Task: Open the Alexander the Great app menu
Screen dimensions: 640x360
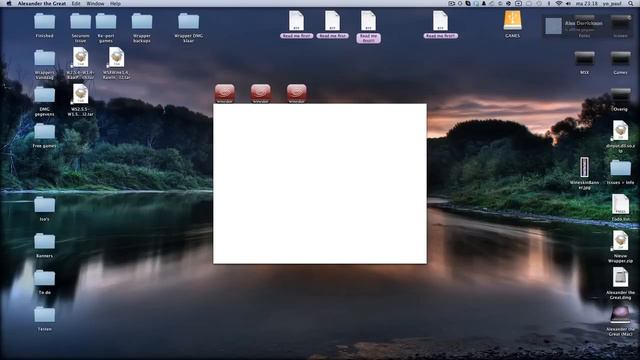Action: (x=42, y=3)
